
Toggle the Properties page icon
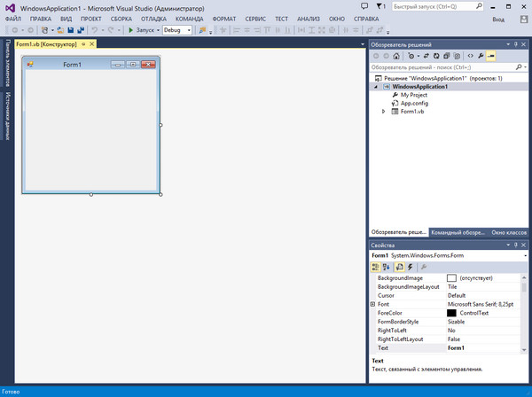click(400, 267)
